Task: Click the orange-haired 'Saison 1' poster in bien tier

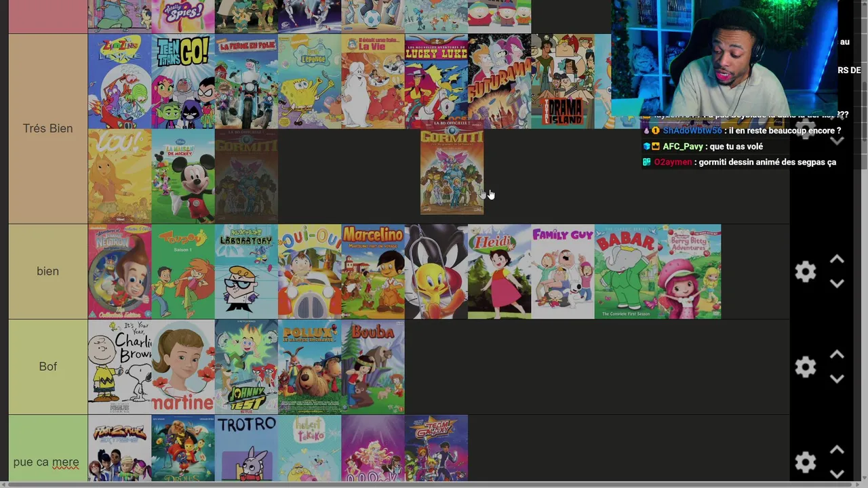Action: (183, 272)
